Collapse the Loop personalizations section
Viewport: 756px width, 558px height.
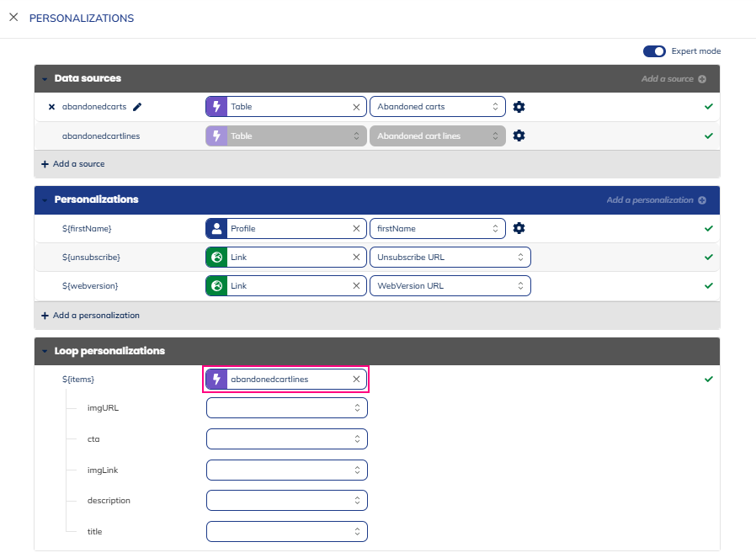click(45, 351)
